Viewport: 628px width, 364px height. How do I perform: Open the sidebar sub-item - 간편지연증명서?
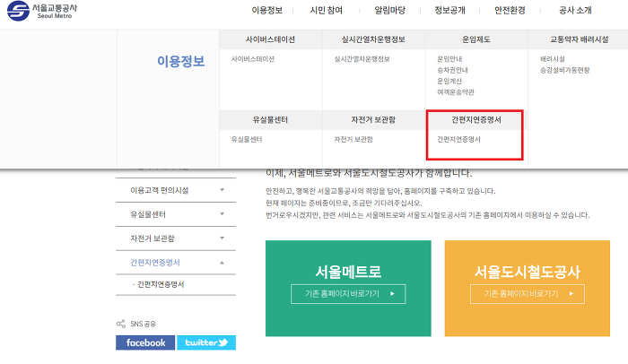pos(158,284)
